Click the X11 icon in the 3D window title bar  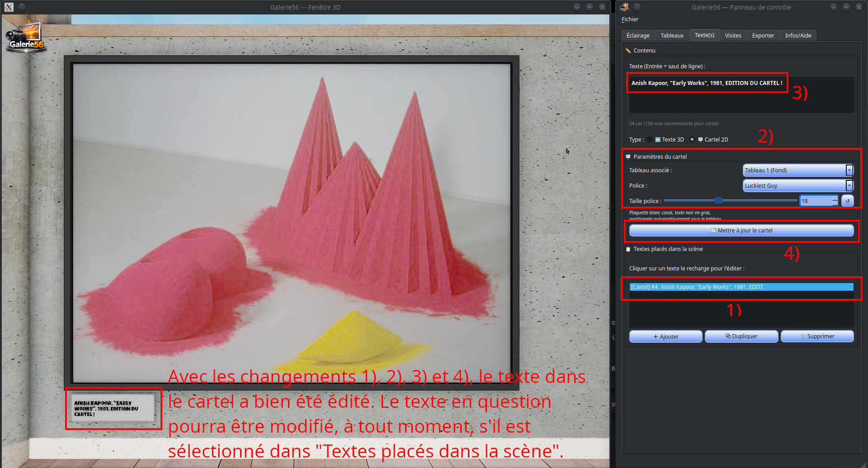(x=9, y=7)
